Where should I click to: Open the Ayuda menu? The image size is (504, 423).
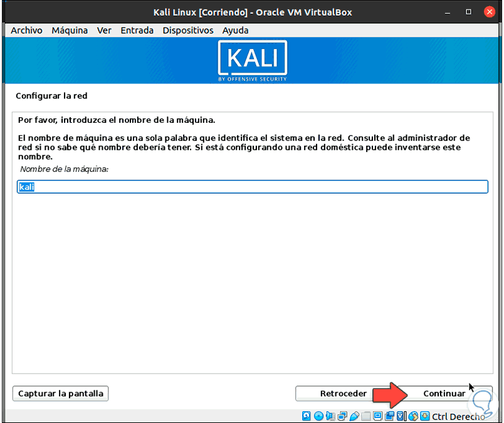[235, 31]
